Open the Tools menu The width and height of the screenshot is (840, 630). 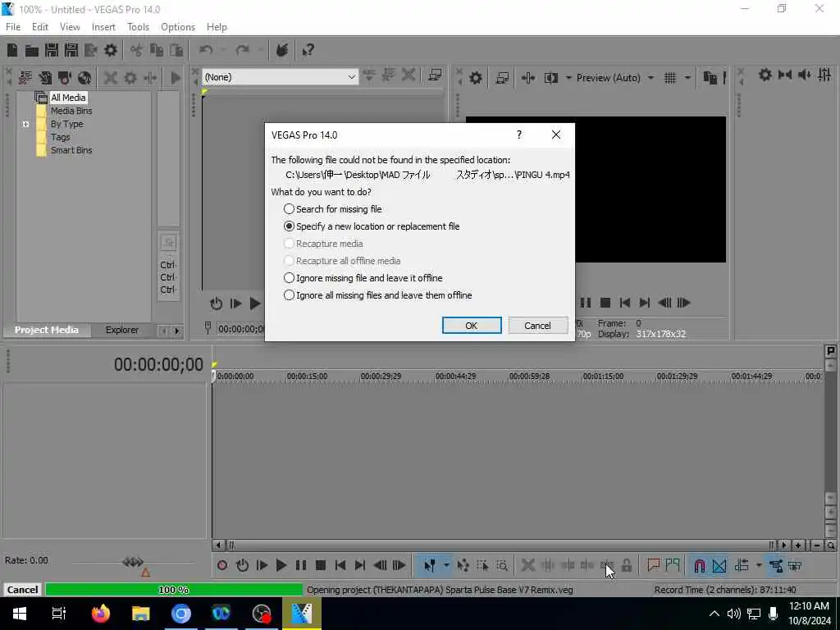[138, 27]
